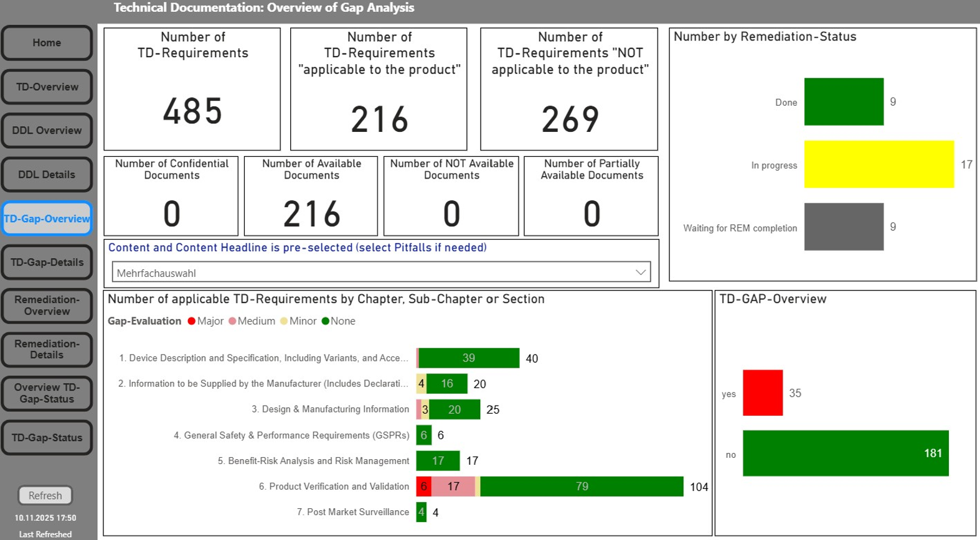Select the green None legend marker
Viewport: 980px width, 540px height.
[325, 321]
